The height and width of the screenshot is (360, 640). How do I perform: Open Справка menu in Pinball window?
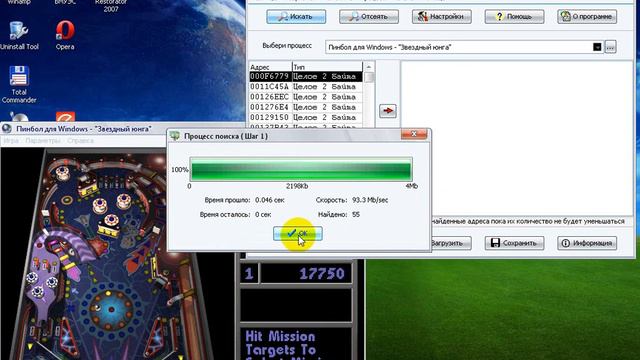pyautogui.click(x=80, y=141)
